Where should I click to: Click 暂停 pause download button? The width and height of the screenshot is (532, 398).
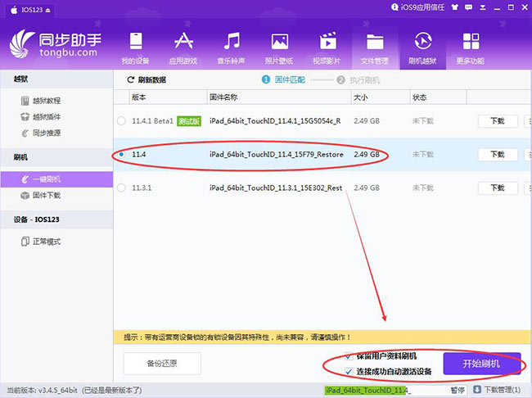(x=458, y=390)
